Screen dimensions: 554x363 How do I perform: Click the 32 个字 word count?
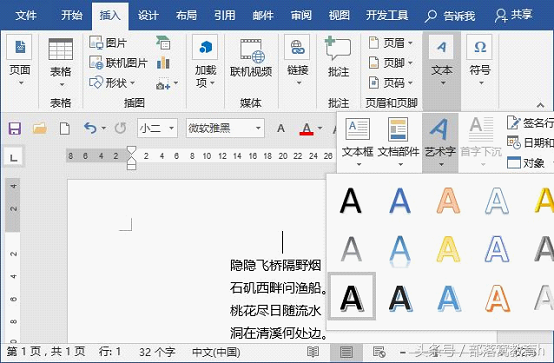click(157, 352)
